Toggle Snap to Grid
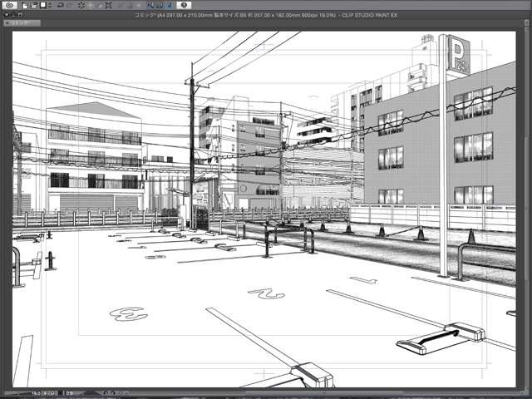 click(169, 6)
